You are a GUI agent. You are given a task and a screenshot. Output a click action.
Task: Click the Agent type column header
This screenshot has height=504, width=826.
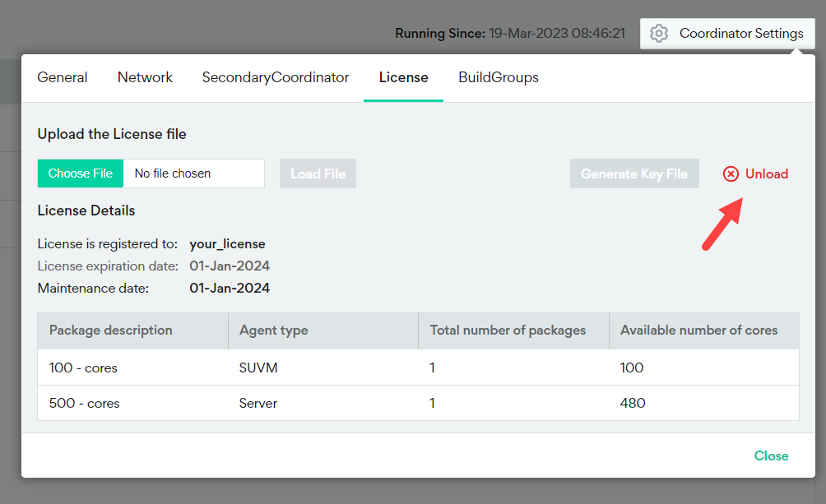click(274, 331)
